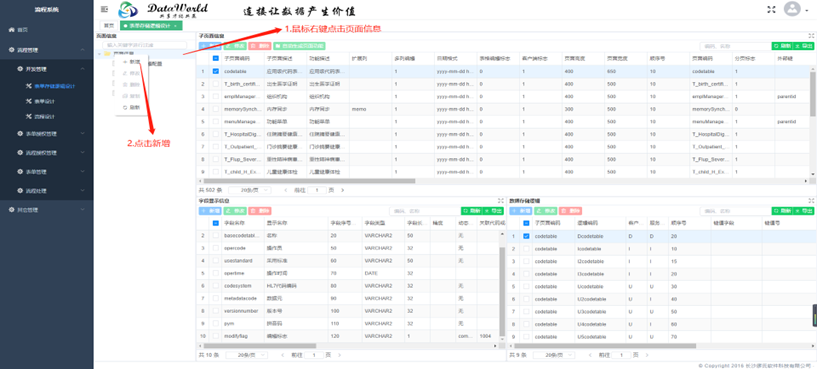This screenshot has width=817, height=369.
Task: Check the menuManage row checkbox
Action: click(216, 121)
